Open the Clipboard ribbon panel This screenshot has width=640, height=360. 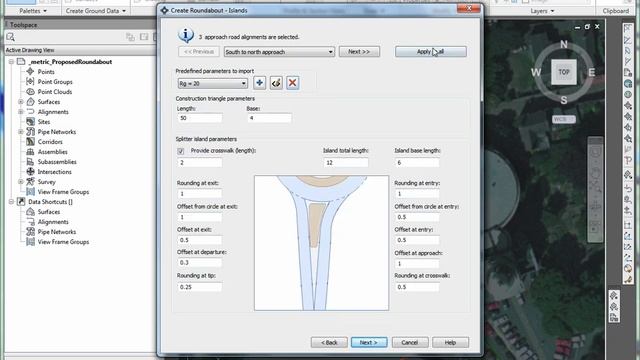coord(616,11)
